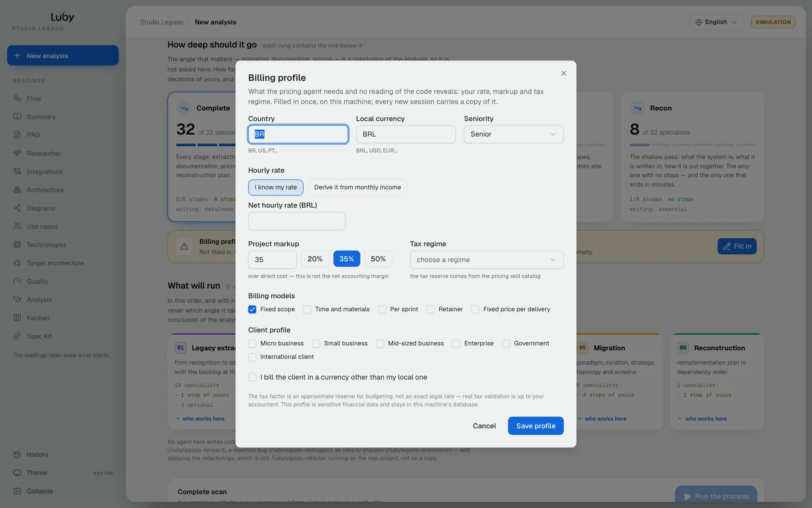Check the Mid-sized business client profile
The image size is (812, 508).
380,343
